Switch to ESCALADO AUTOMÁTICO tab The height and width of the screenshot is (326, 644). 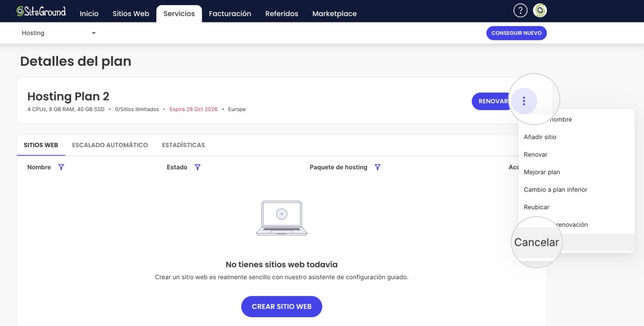pyautogui.click(x=110, y=145)
